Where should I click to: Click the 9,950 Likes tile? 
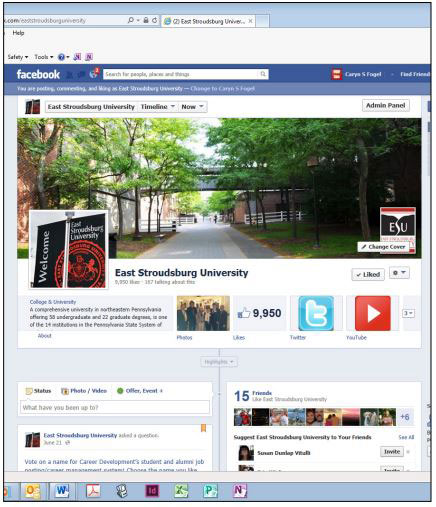(x=260, y=313)
